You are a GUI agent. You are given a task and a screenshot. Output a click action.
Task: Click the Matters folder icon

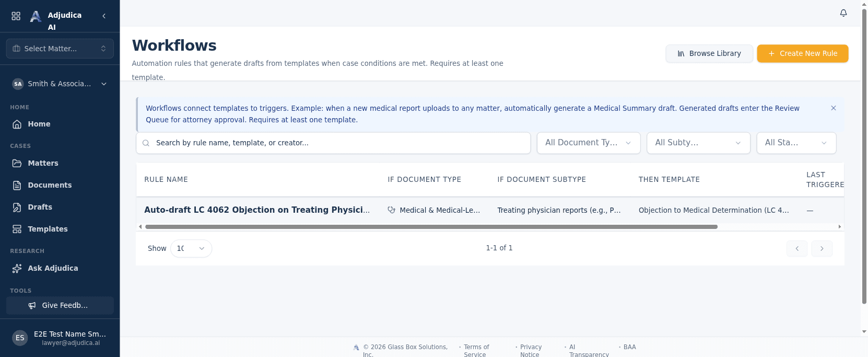click(x=17, y=163)
